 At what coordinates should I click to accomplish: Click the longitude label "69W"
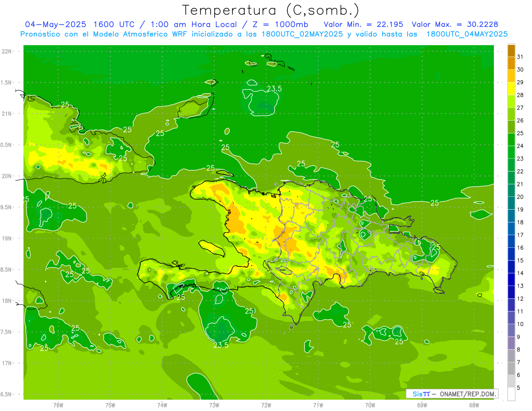coord(422,405)
